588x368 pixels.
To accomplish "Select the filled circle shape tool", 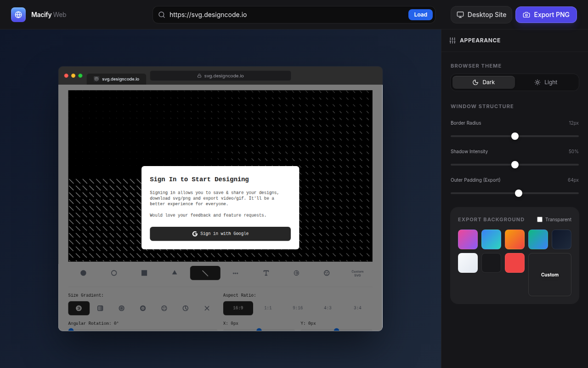I will tap(83, 273).
